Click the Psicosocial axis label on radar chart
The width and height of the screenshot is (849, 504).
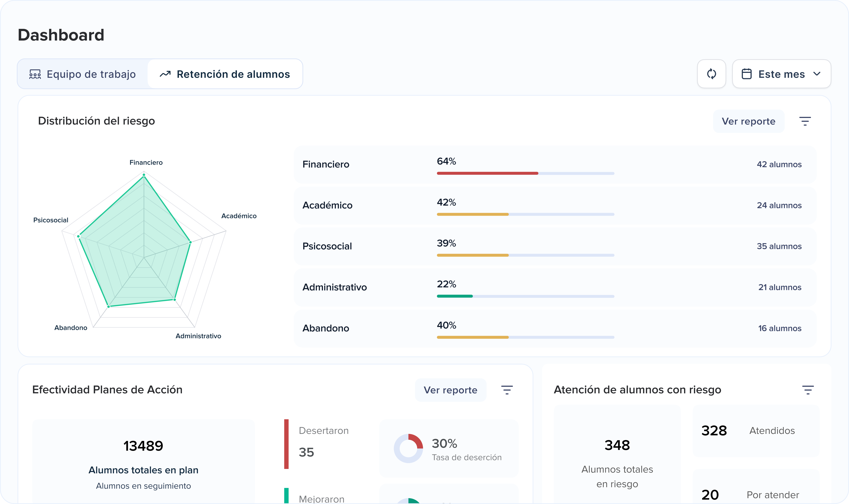coord(51,220)
